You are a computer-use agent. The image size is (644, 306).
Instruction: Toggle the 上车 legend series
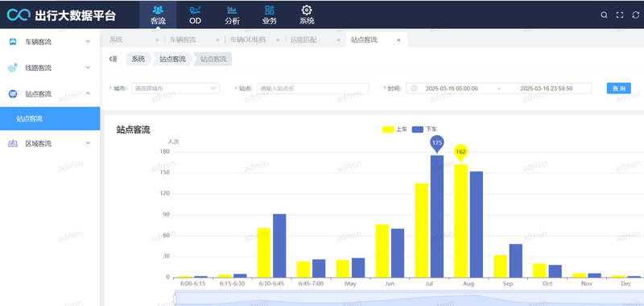click(x=394, y=130)
